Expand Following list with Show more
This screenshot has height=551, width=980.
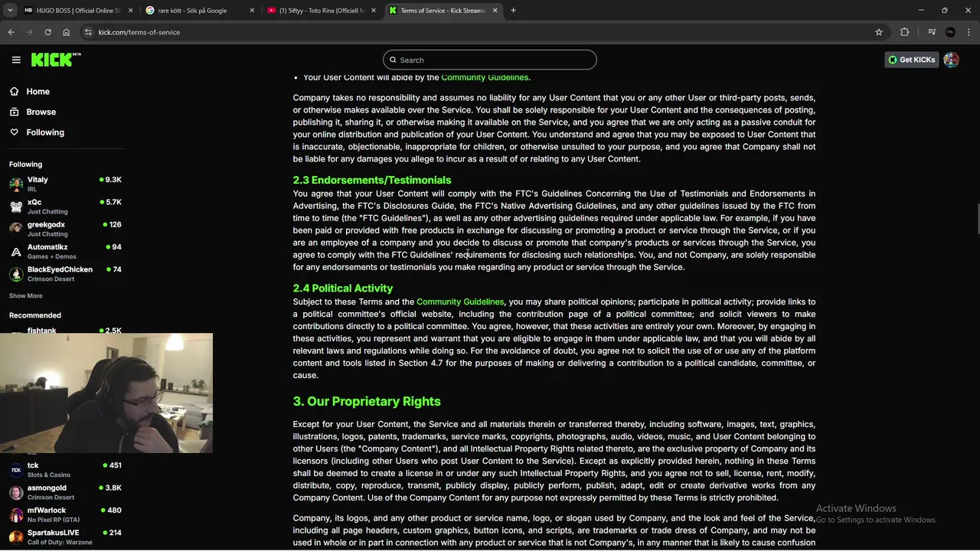25,295
